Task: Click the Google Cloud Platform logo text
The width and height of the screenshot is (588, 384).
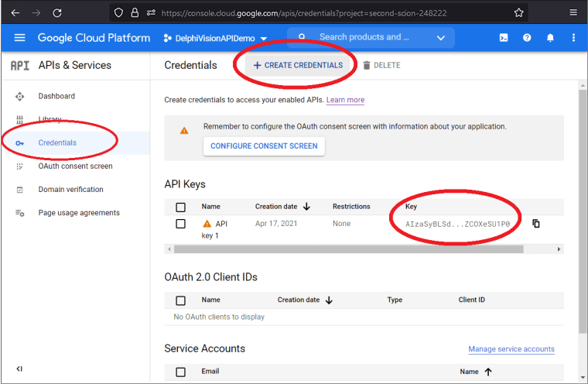Action: click(94, 37)
